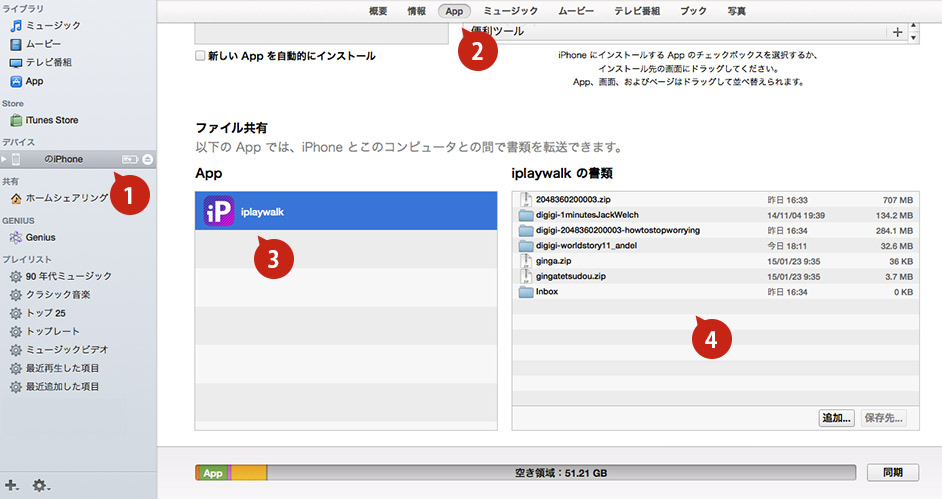Open the ミュージック library in the sidebar

pyautogui.click(x=45, y=25)
